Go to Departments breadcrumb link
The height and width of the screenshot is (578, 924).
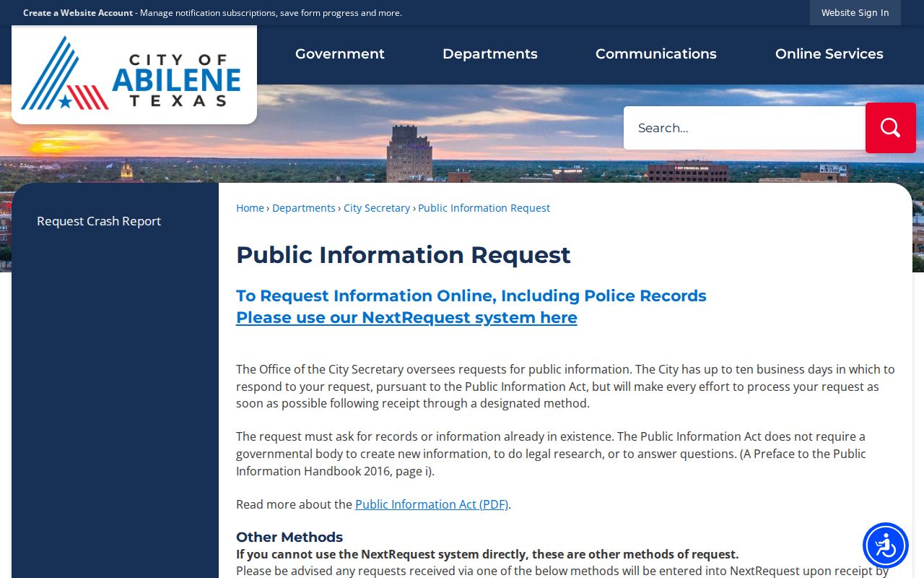coord(304,208)
